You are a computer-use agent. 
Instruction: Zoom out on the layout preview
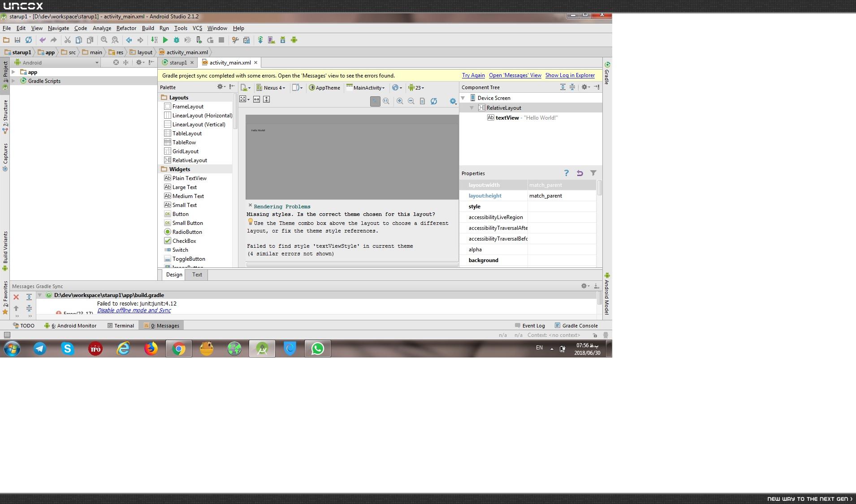tap(411, 101)
